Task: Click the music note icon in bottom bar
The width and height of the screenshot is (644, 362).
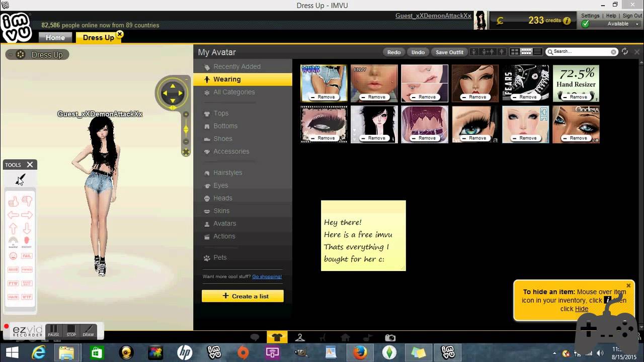Action: tap(368, 337)
